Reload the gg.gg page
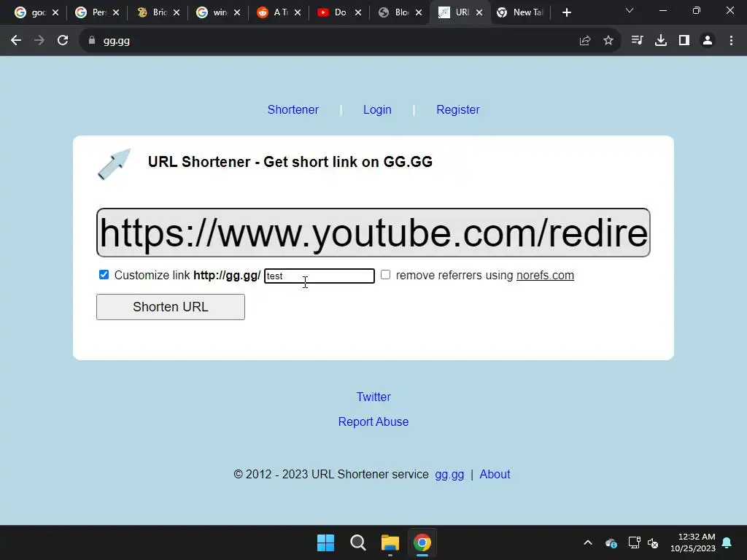 coord(63,41)
